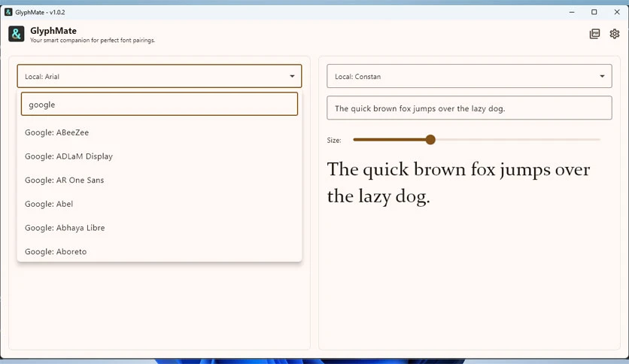Viewport: 629px width, 364px height.
Task: Close the GlyphMate window
Action: coord(617,12)
